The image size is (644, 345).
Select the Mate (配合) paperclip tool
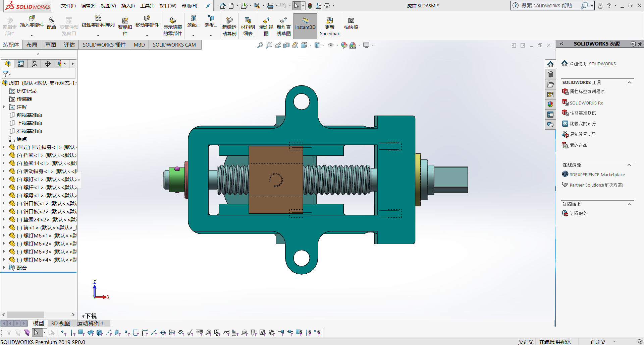(51, 23)
